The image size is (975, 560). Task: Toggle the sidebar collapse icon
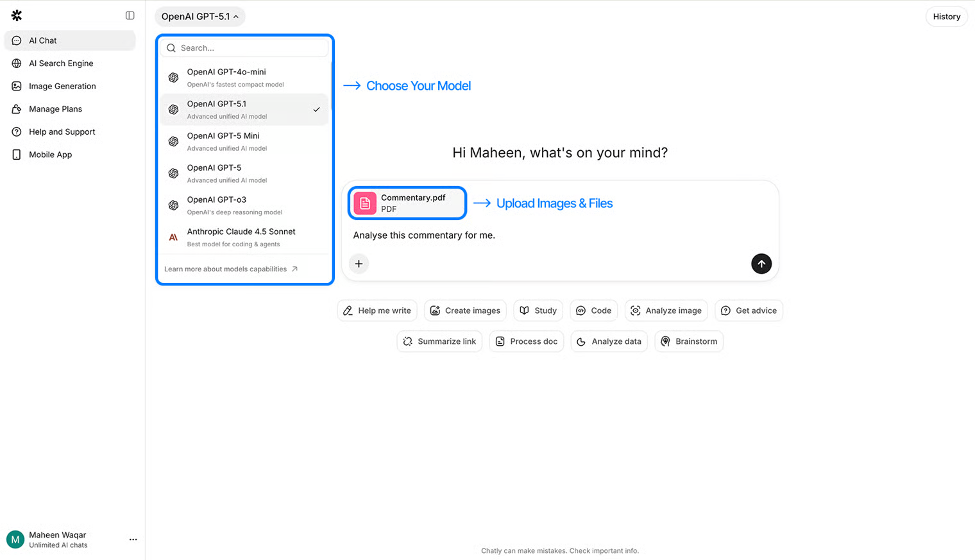(x=130, y=15)
